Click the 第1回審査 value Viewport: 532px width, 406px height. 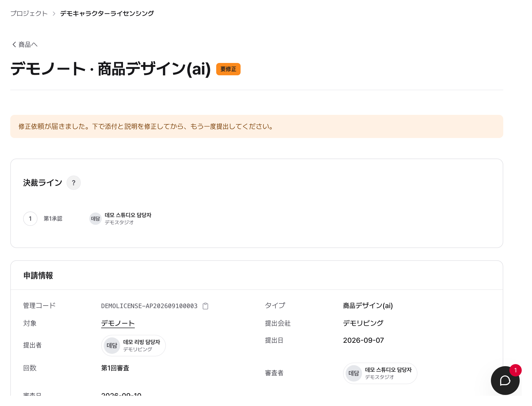[115, 368]
